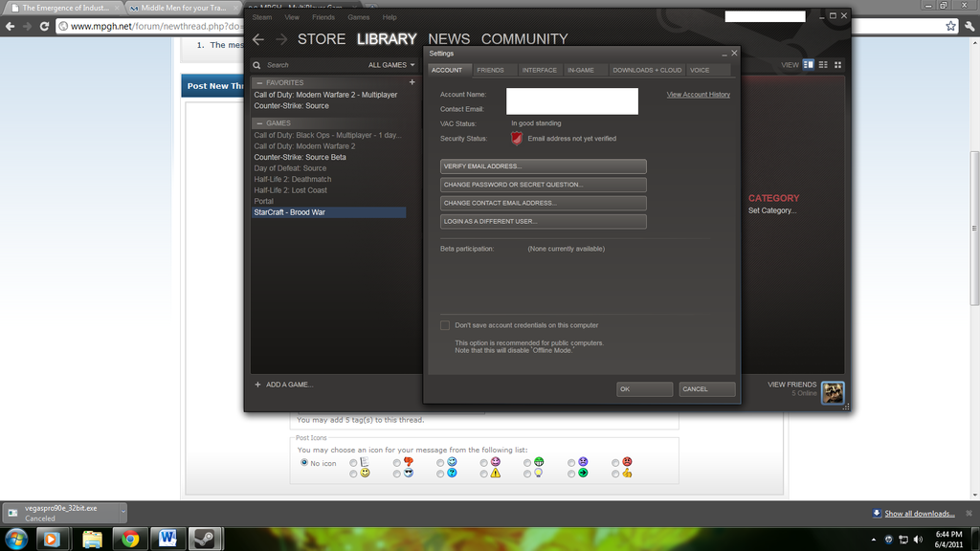
Task: Select the No icon radio button
Action: pyautogui.click(x=304, y=462)
